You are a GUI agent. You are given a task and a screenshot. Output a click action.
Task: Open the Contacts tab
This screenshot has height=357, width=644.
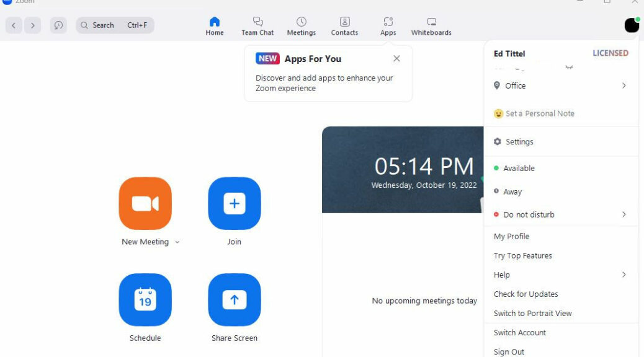(344, 27)
